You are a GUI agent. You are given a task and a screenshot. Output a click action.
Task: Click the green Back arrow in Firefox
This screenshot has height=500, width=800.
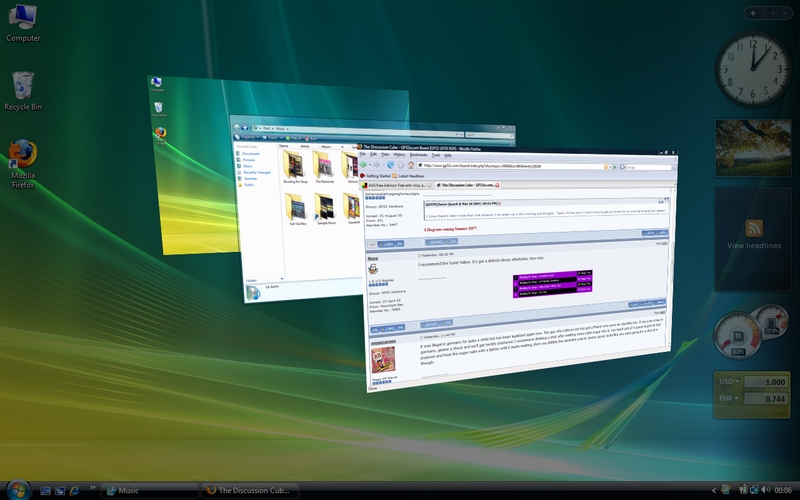click(364, 164)
